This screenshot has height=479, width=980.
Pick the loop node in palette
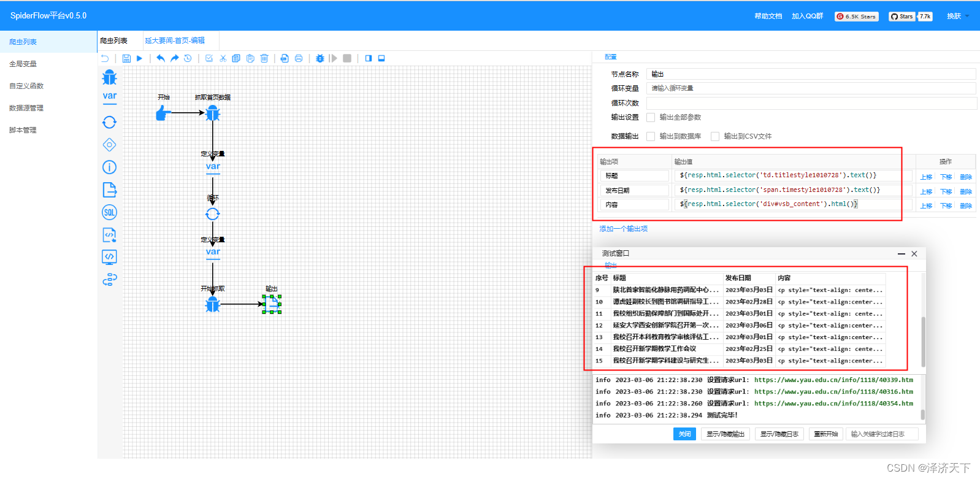109,122
